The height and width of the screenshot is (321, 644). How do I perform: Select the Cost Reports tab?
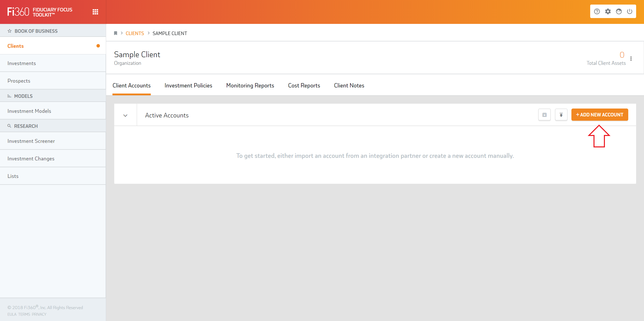click(304, 86)
